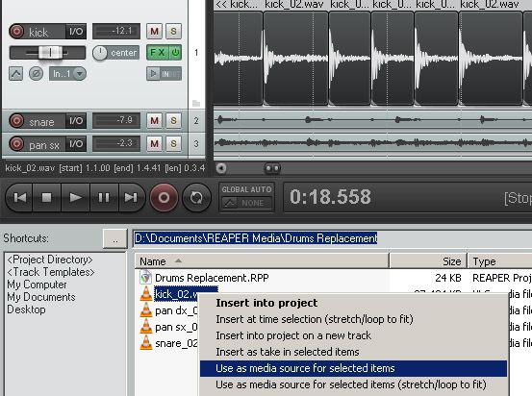
Task: Open the Global Auto NONE mode selector
Action: coord(247,203)
